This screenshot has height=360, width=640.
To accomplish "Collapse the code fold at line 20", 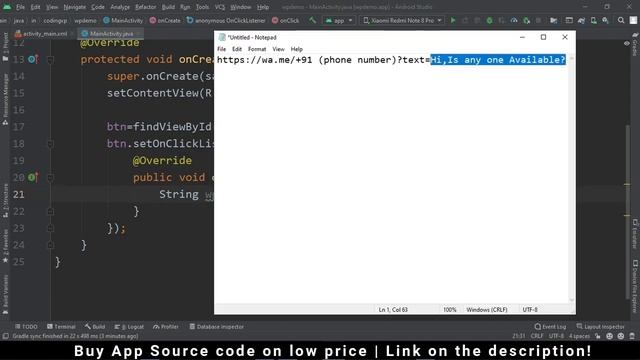I will 51,178.
